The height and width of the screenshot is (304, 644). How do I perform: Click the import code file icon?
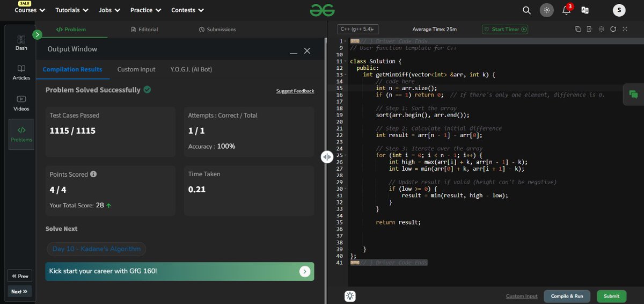(x=589, y=29)
